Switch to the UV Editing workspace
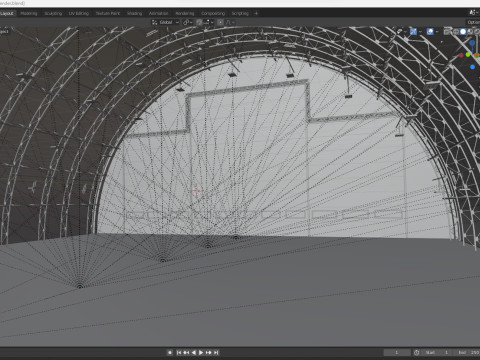 (x=79, y=13)
